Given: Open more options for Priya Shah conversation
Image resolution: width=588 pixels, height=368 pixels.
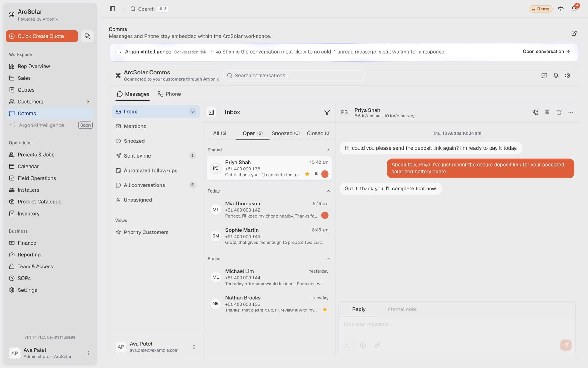Looking at the screenshot, I should click(x=571, y=112).
